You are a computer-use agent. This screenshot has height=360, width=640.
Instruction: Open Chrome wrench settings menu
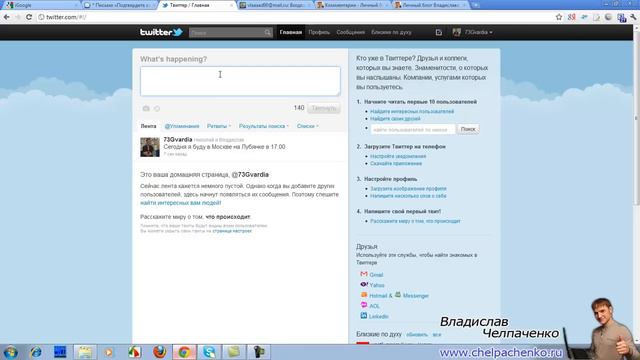point(633,17)
